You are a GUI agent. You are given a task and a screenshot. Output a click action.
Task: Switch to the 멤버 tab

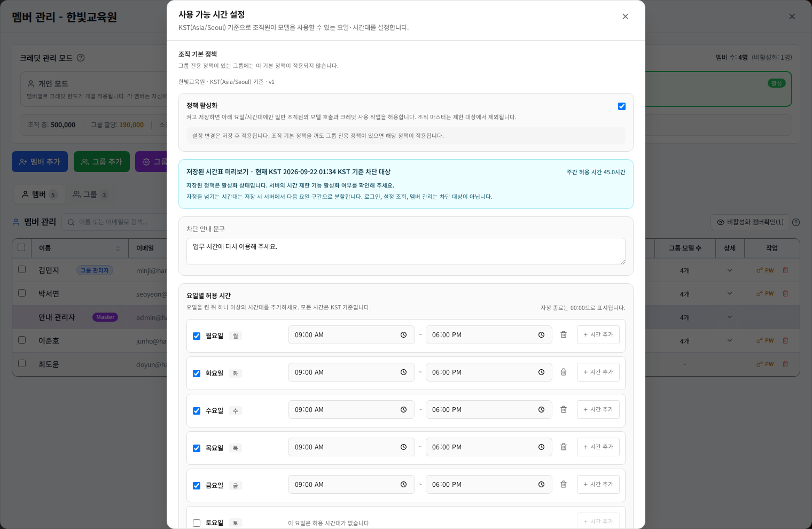coord(39,195)
